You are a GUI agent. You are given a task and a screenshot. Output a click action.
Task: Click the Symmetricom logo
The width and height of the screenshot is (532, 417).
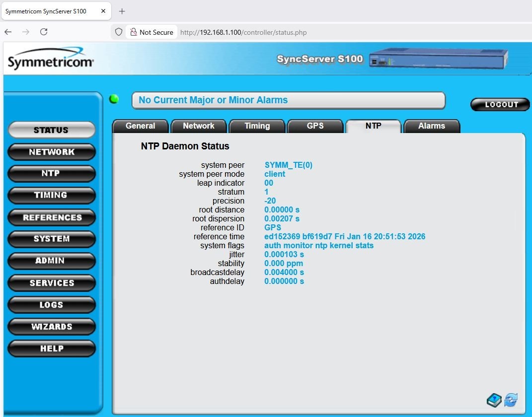coord(51,59)
